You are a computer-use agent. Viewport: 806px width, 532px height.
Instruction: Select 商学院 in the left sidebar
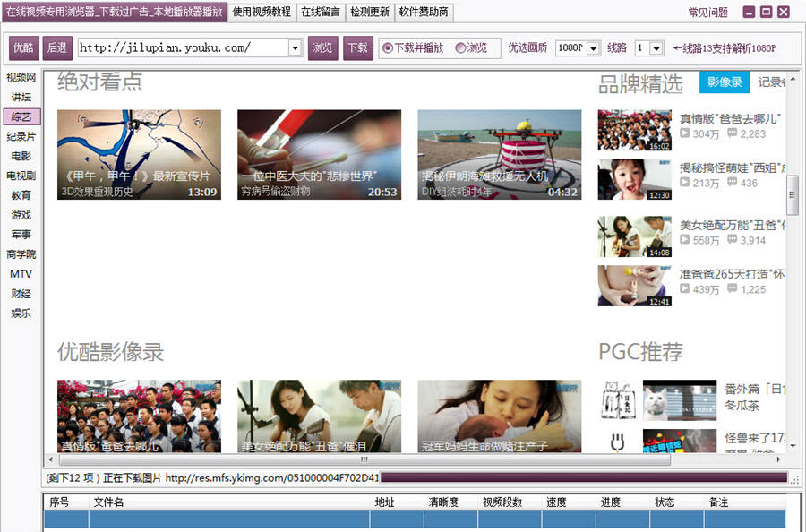tap(21, 254)
